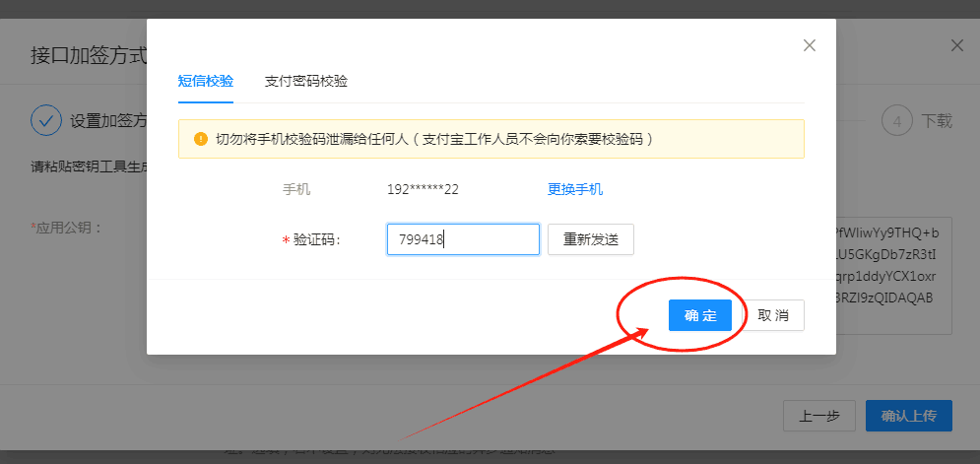The image size is (980, 464).
Task: Open the 支付密码校验 tab
Action: [306, 82]
